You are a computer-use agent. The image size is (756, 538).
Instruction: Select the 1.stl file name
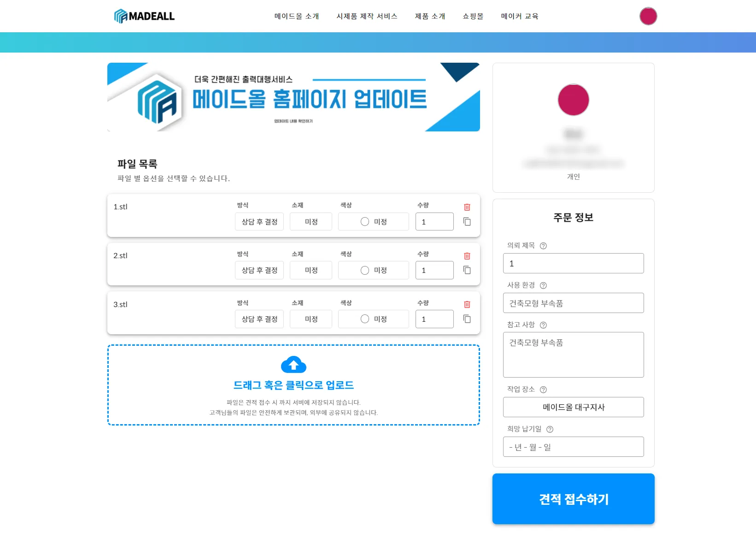coord(120,207)
